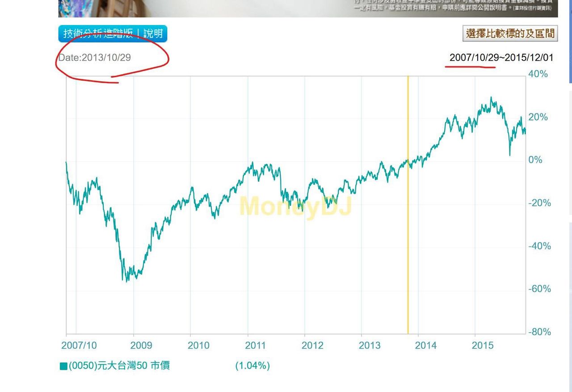The height and width of the screenshot is (392, 572).
Task: Select the 2013 x-axis year label
Action: pyautogui.click(x=370, y=346)
